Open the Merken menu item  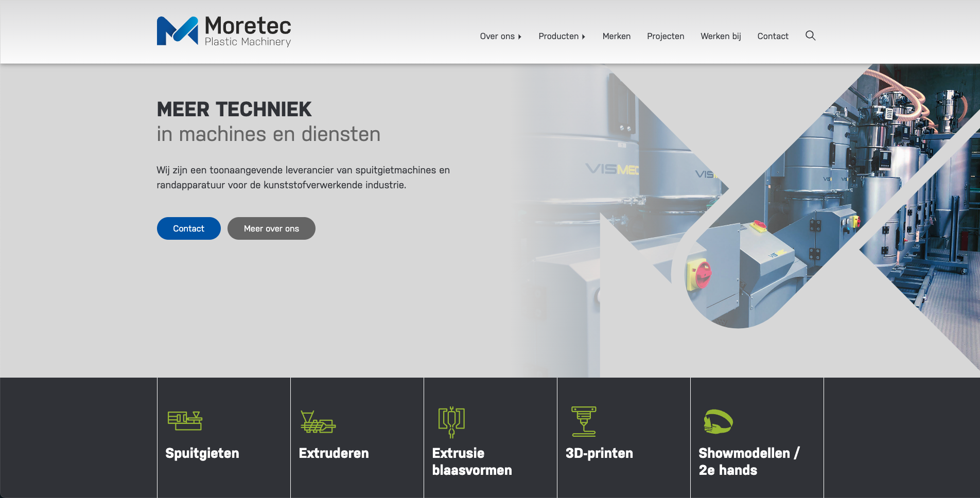(x=616, y=36)
